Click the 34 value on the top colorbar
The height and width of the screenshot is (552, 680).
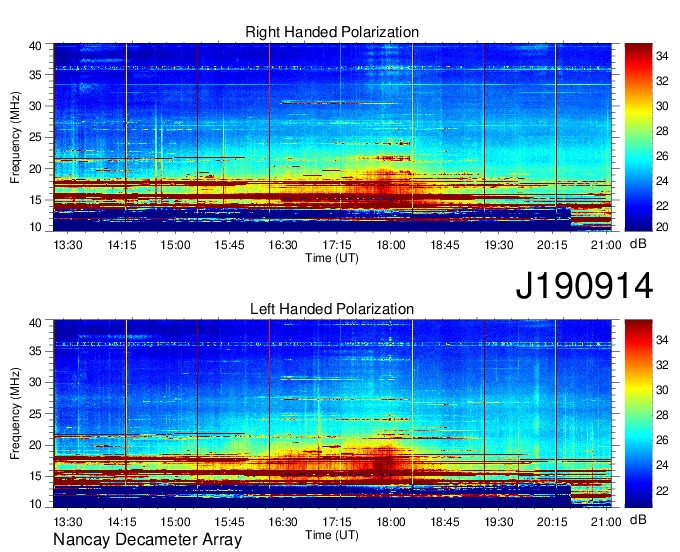(x=662, y=56)
